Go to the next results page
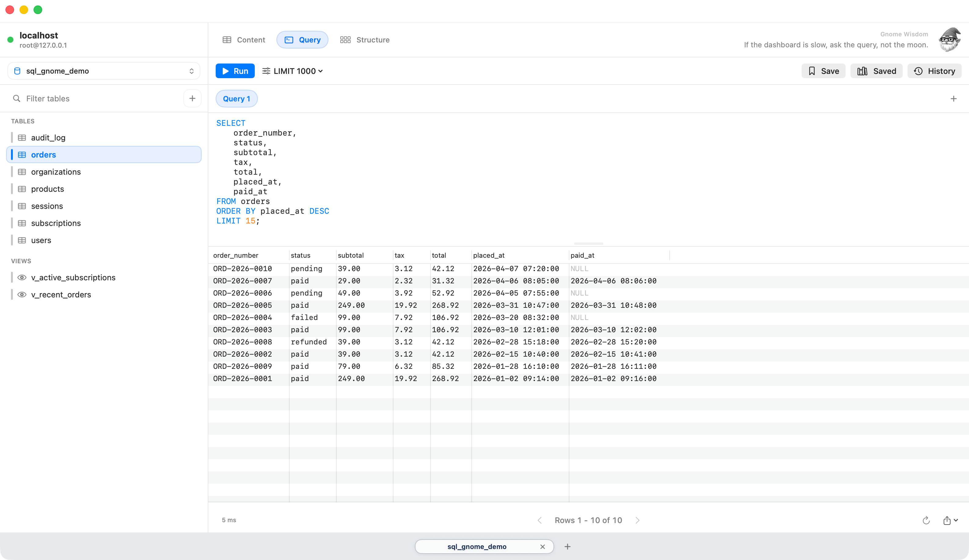The height and width of the screenshot is (560, 969). [x=637, y=520]
